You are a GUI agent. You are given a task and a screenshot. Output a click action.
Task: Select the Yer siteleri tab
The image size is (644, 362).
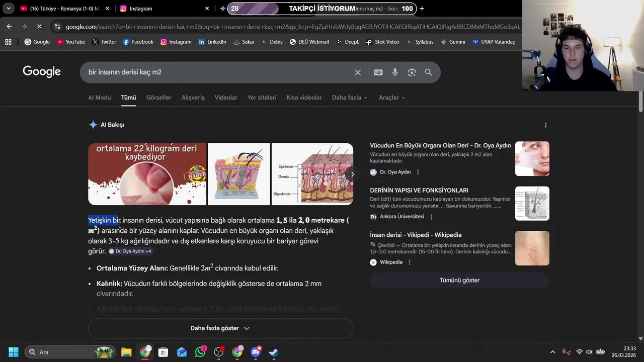(x=262, y=98)
